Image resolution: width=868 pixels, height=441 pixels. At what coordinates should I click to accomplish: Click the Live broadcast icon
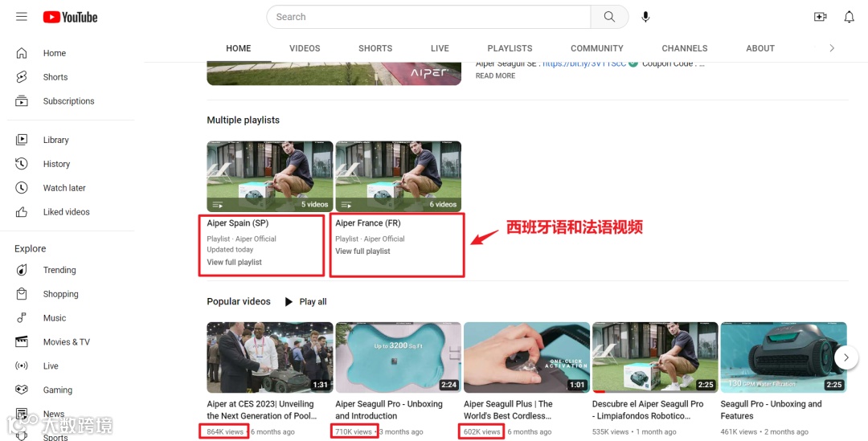(22, 365)
